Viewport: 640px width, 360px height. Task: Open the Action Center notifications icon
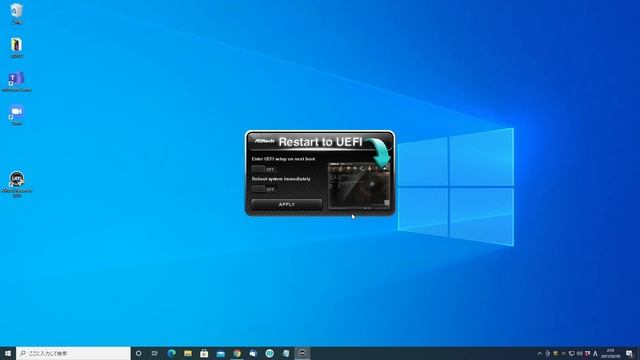pyautogui.click(x=629, y=353)
